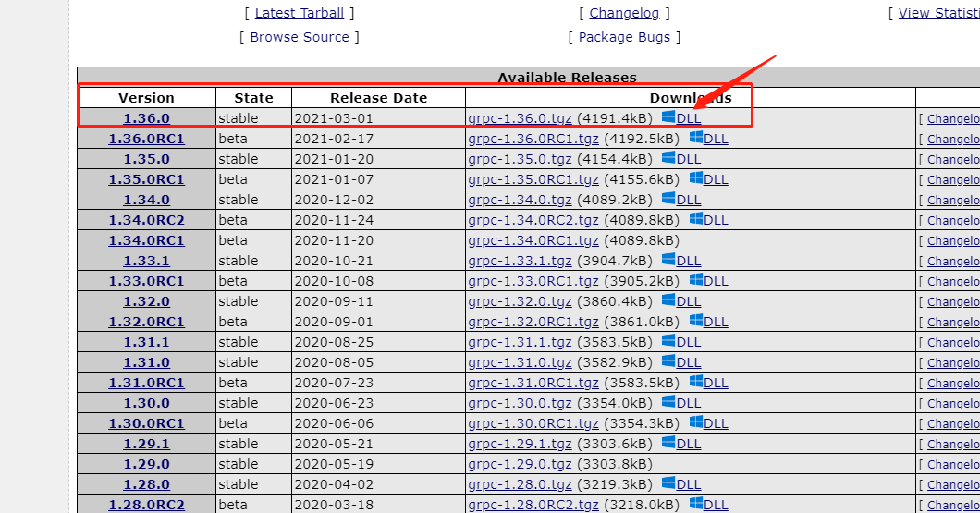Click the DLL text link for 1.30.0
The image size is (980, 513).
[688, 403]
